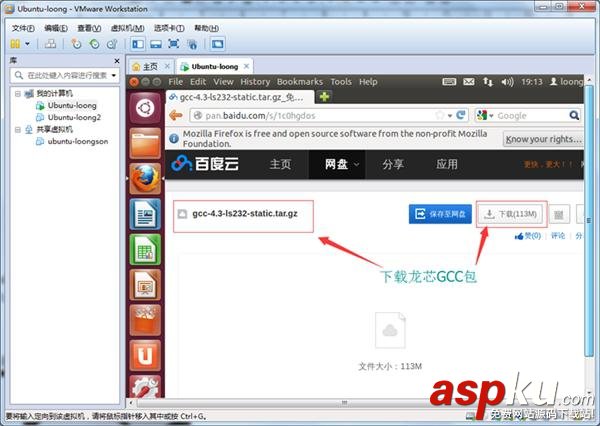Click the VMware pause/suspend toolbar icon
The height and width of the screenshot is (426, 600).
tap(15, 44)
